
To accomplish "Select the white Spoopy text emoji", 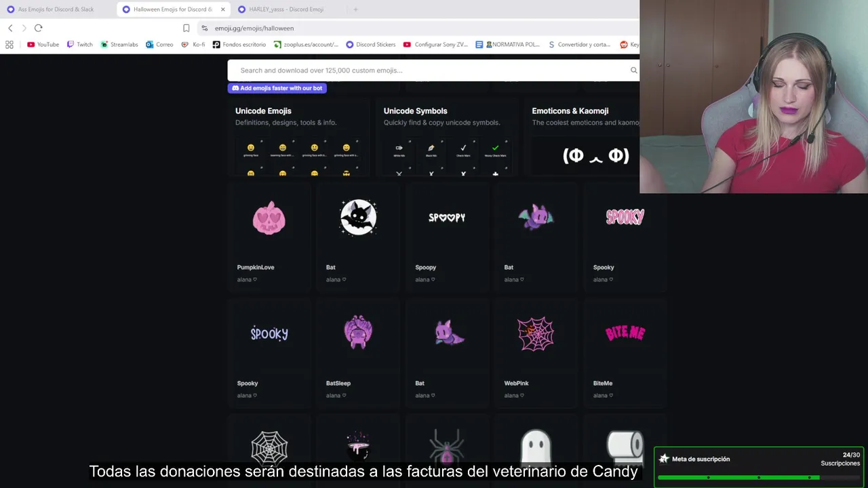I will tap(447, 218).
